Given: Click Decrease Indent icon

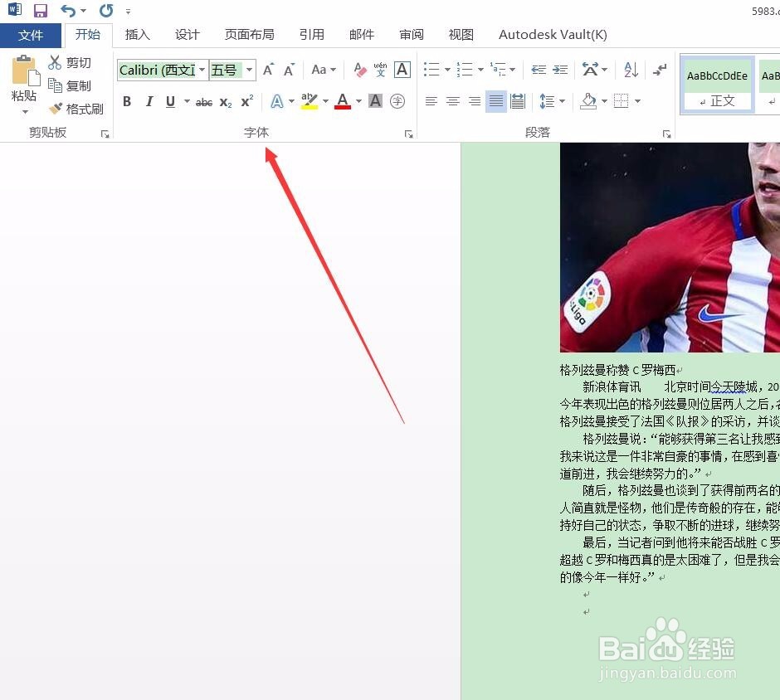Looking at the screenshot, I should pos(539,70).
